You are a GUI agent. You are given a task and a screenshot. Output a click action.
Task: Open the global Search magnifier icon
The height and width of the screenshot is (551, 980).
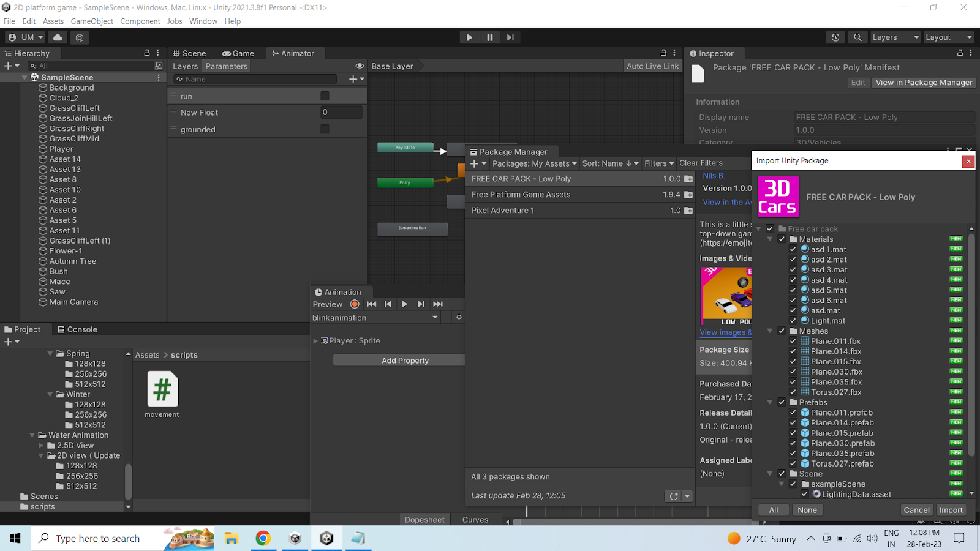coord(858,37)
